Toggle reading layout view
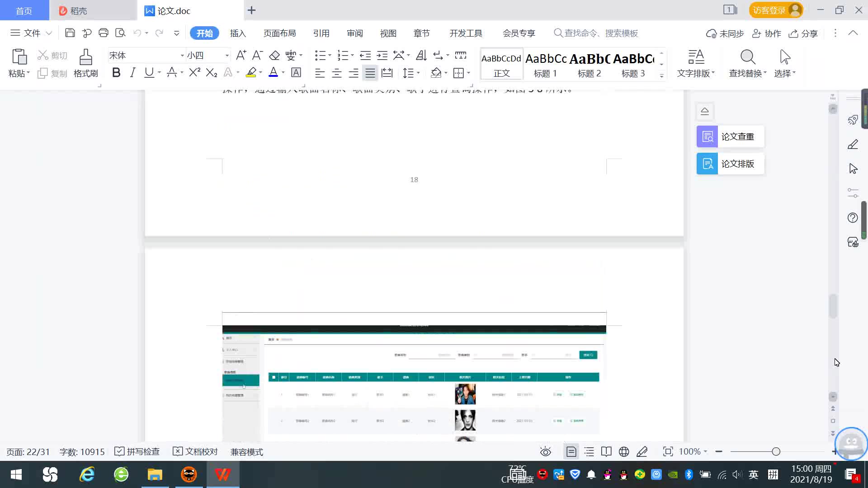Image resolution: width=868 pixels, height=488 pixels. click(606, 452)
